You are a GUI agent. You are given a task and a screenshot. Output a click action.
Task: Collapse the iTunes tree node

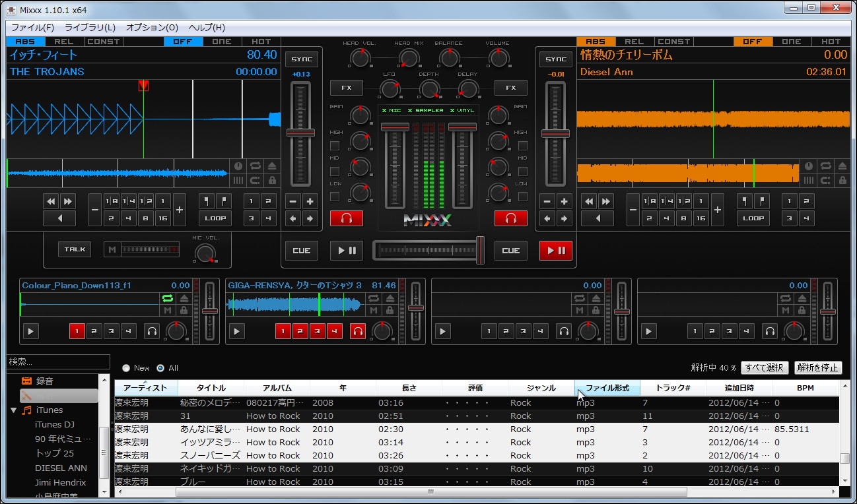pos(13,410)
